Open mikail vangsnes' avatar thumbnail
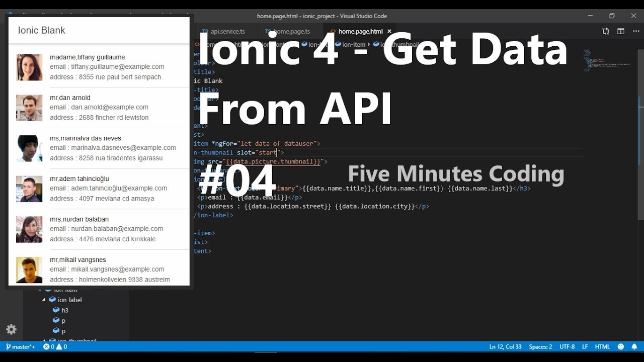 click(x=29, y=270)
